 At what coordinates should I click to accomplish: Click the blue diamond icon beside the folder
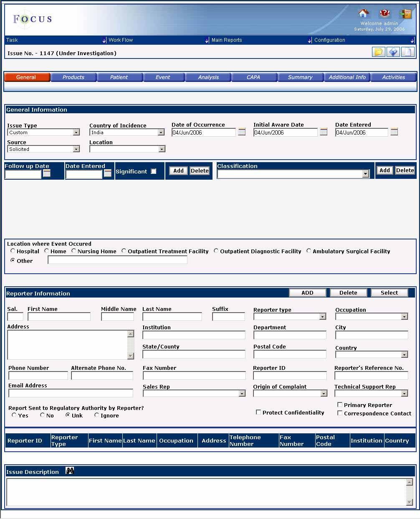(x=393, y=52)
